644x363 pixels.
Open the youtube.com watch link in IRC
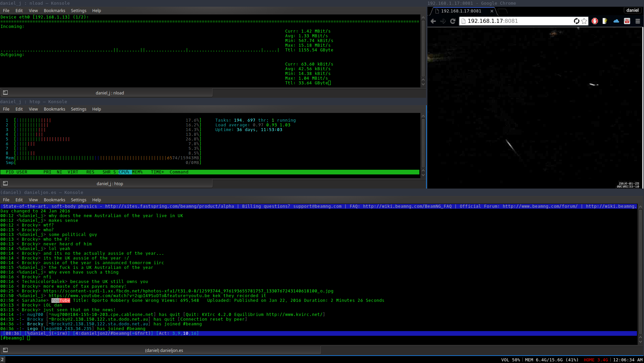pyautogui.click(x=129, y=296)
